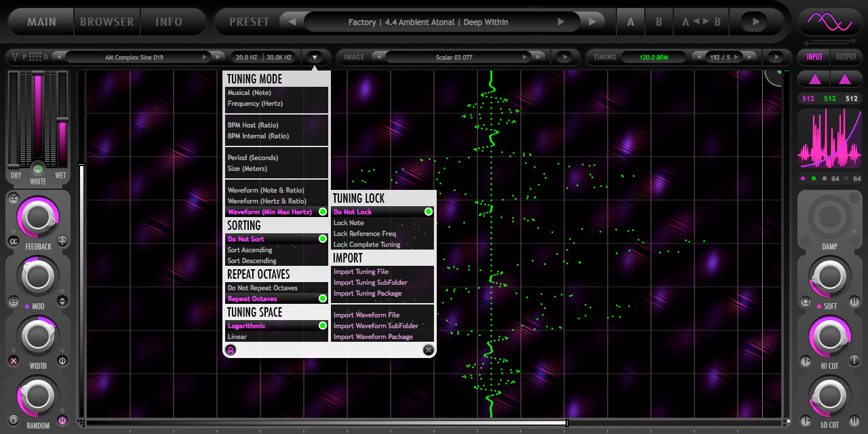Click the Import Tuning File entry
Image resolution: width=868 pixels, height=434 pixels.
[x=382, y=272]
